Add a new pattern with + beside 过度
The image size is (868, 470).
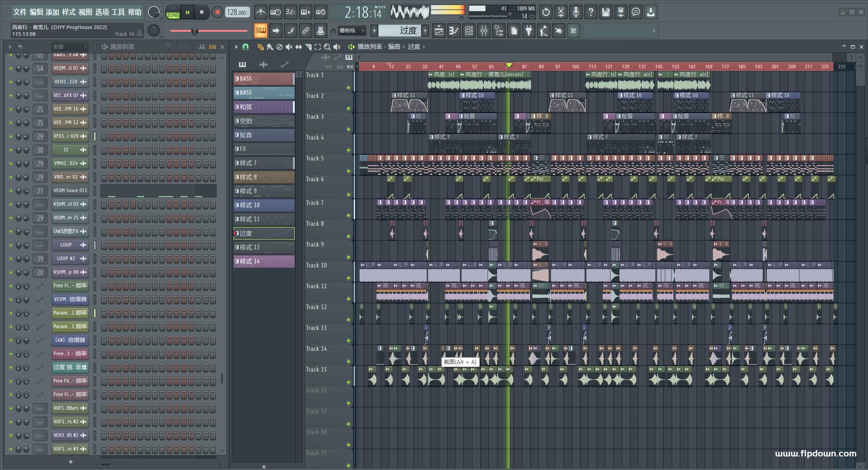tap(425, 31)
